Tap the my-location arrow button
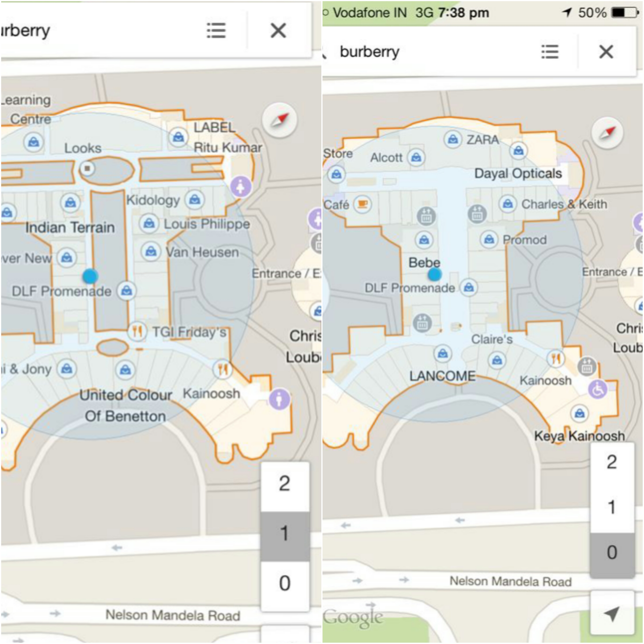644x644 pixels. [x=612, y=613]
